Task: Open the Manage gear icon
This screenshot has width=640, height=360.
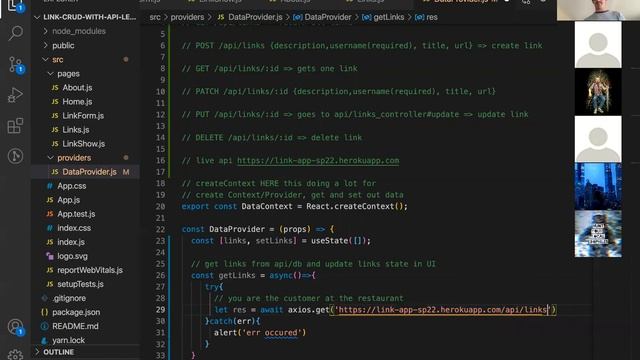Action: click(15, 354)
